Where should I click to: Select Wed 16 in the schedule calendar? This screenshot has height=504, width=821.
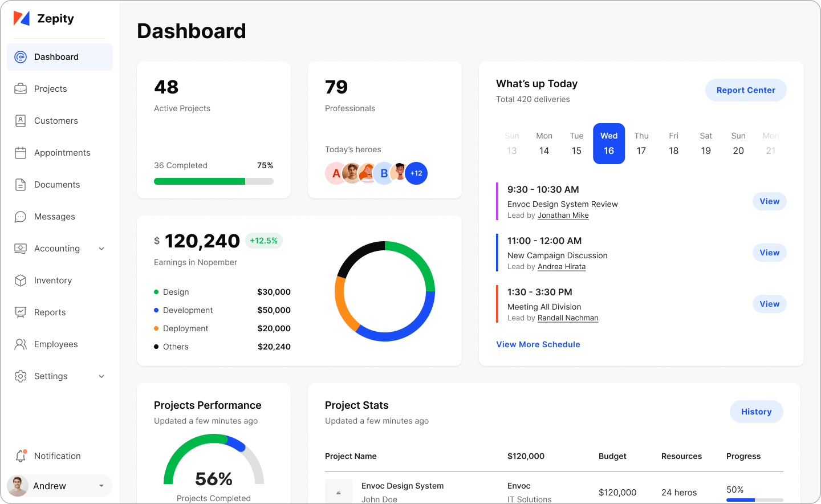(x=609, y=144)
